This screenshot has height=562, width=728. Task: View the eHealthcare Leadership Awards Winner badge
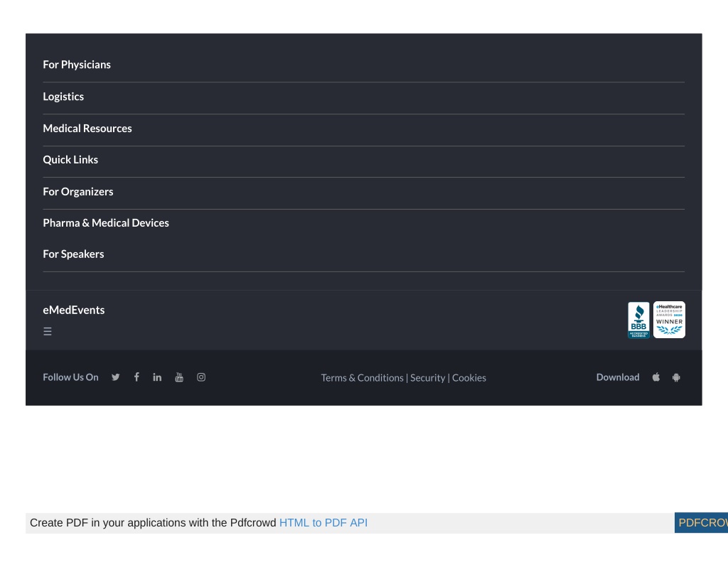coord(670,320)
